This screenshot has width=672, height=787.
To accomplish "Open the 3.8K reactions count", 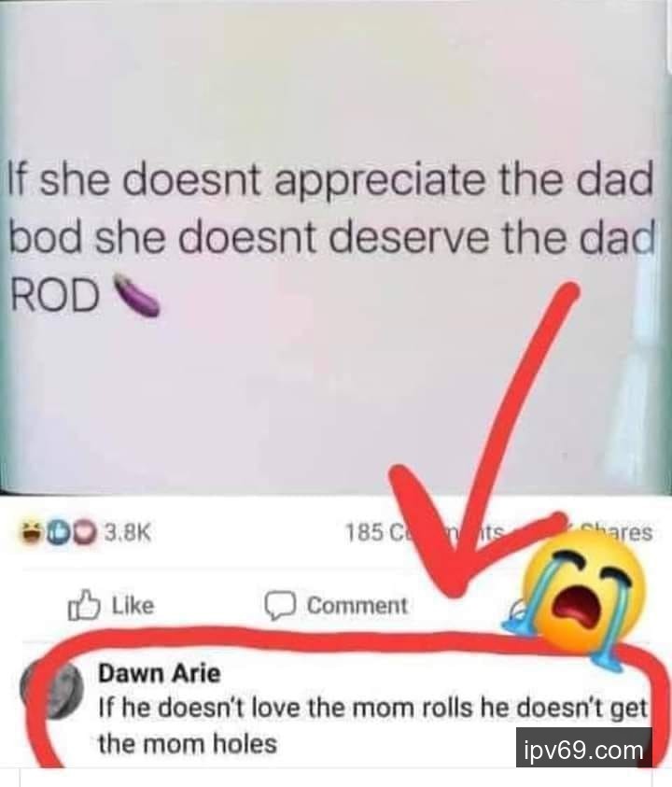I will pyautogui.click(x=128, y=532).
